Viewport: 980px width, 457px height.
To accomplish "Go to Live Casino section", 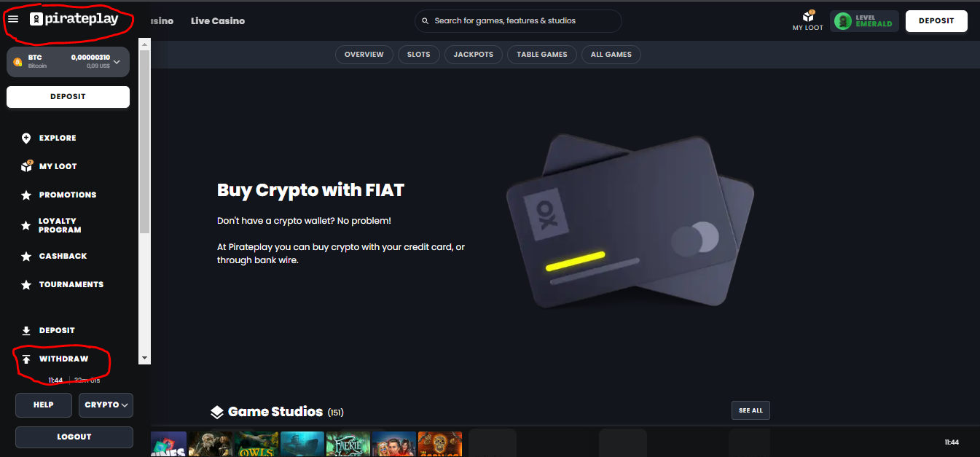I will click(218, 21).
